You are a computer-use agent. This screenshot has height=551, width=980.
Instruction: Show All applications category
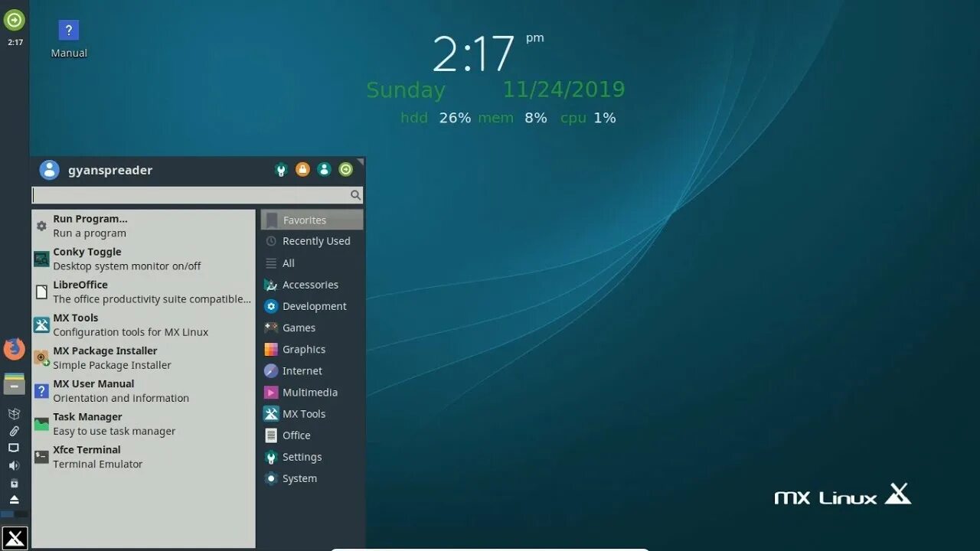coord(312,263)
